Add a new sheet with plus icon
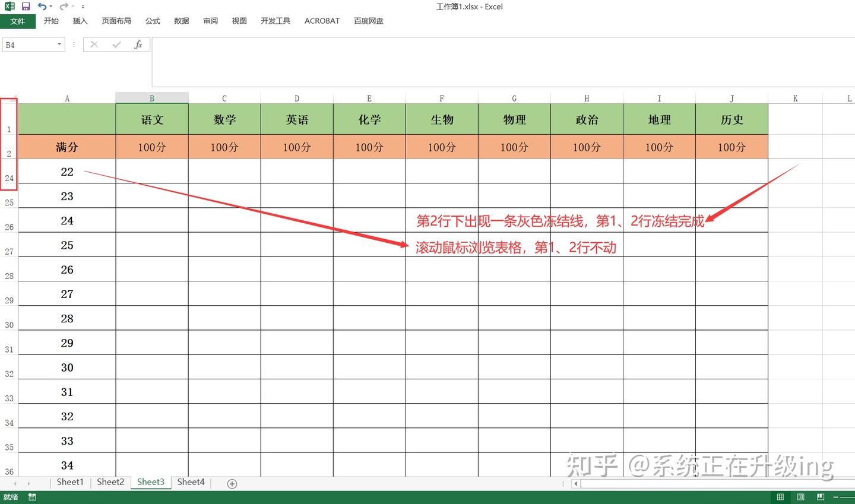The width and height of the screenshot is (855, 504). click(x=232, y=484)
